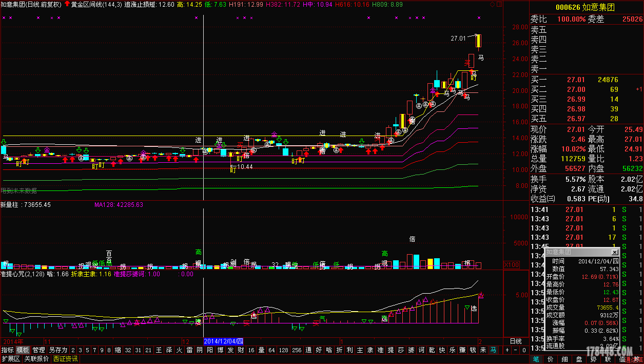Select preset 财 in the toolbar

click(x=241, y=350)
